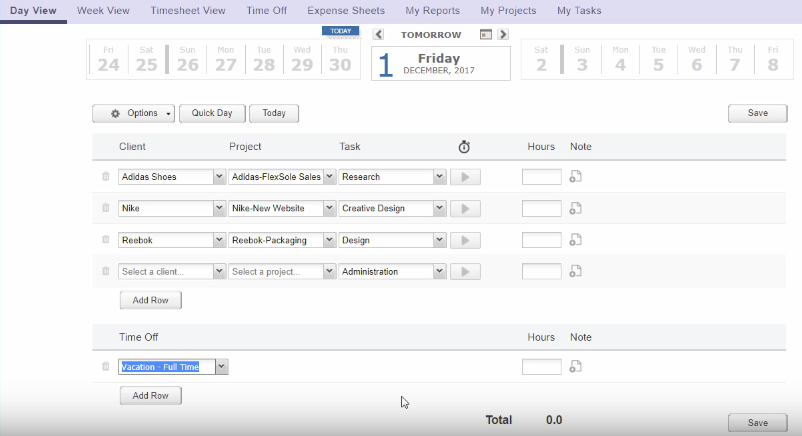Advance to the next day with right arrow

tap(503, 34)
